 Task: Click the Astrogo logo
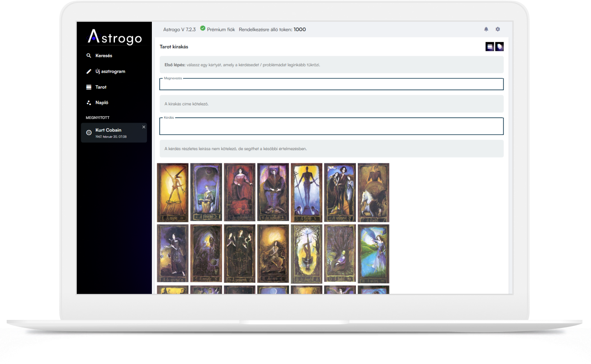click(x=115, y=38)
